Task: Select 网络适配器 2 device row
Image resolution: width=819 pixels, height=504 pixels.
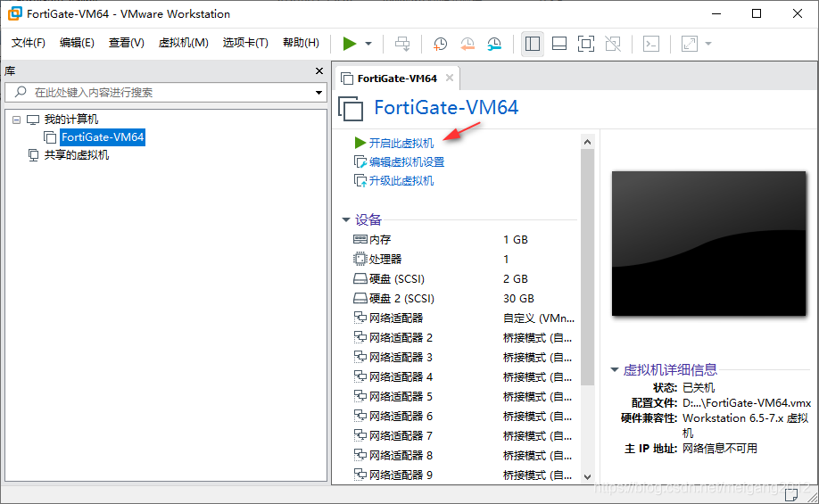Action: point(465,338)
